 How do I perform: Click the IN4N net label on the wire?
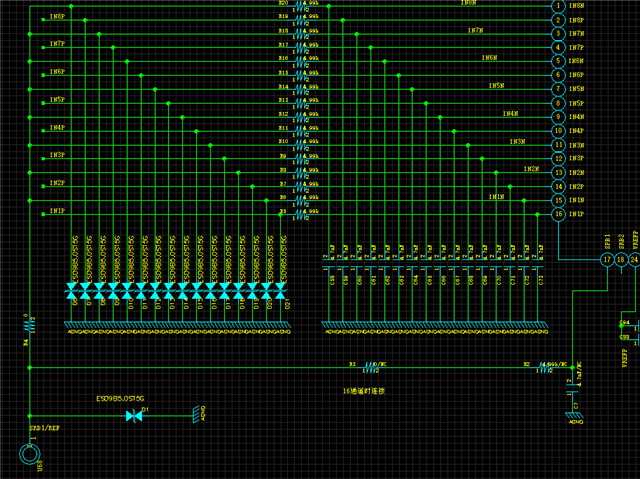510,113
